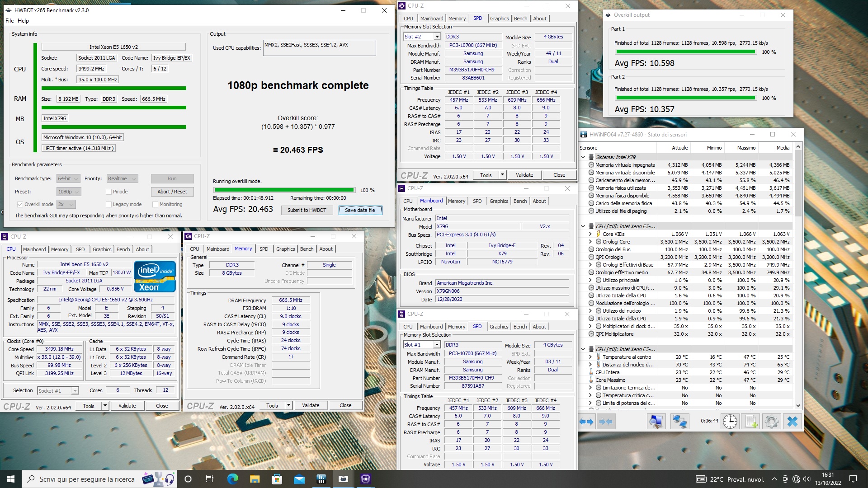
Task: Switch to Graphics tab in Mainboard CPU-Z window
Action: (499, 201)
